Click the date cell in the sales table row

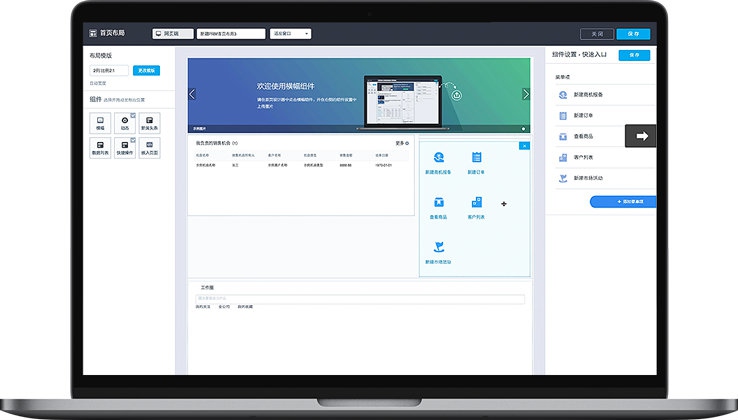click(384, 165)
